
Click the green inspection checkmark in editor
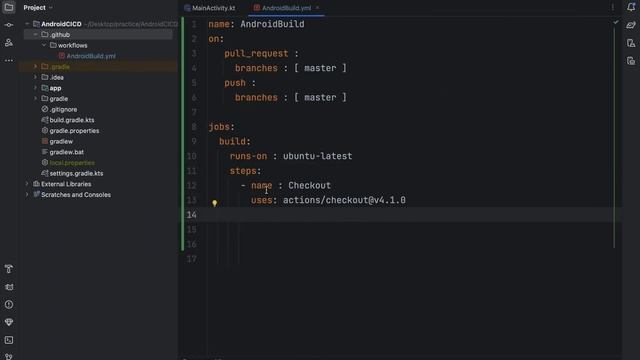pos(616,22)
